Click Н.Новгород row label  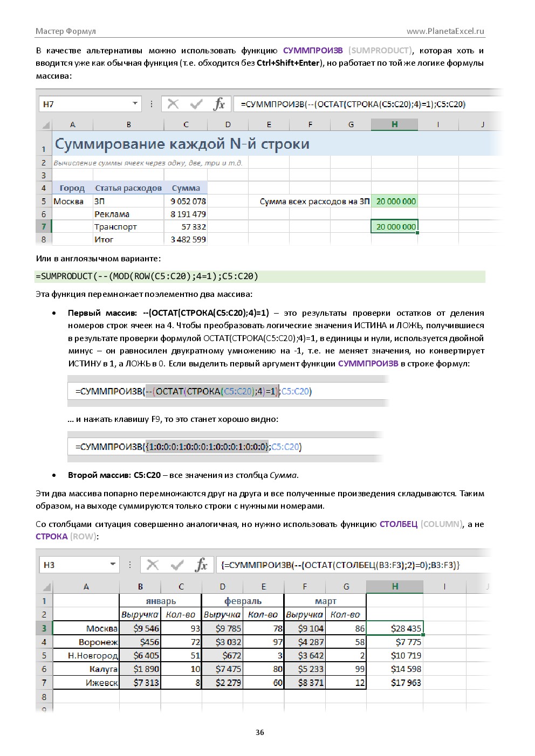86,655
